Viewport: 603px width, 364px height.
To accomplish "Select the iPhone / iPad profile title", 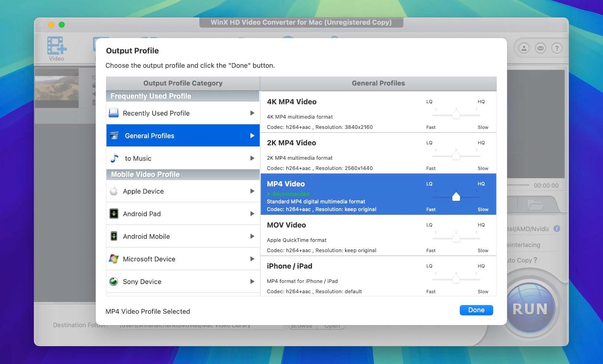I will pos(289,266).
